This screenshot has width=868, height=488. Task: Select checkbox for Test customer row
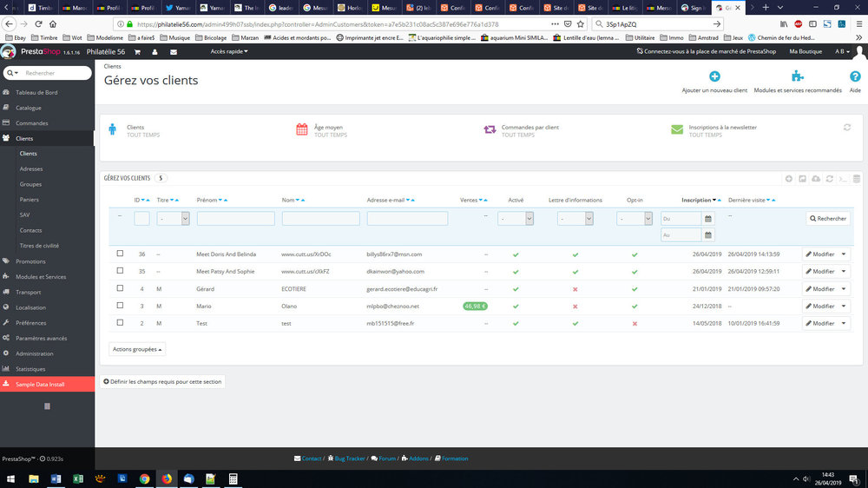120,323
